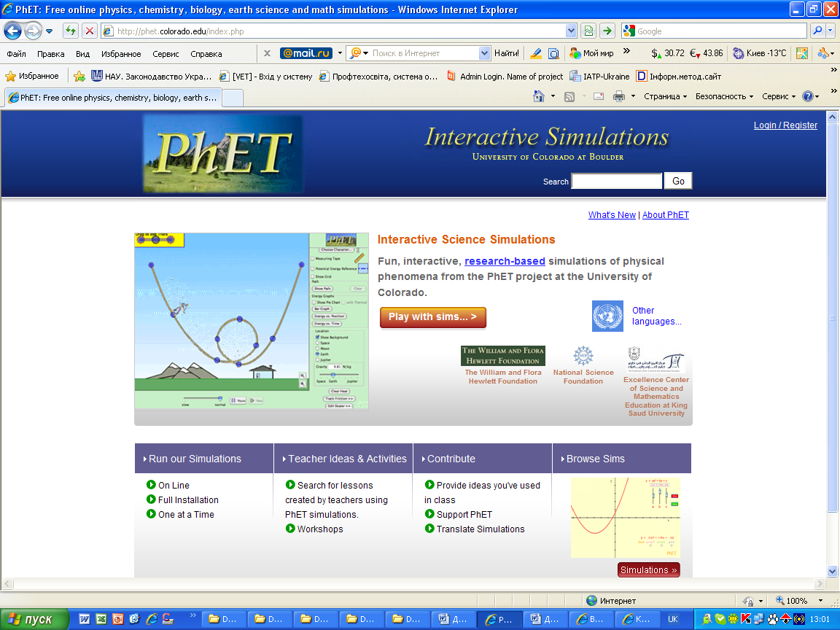
Task: Open the Безопасность dropdown menu
Action: coord(724,96)
